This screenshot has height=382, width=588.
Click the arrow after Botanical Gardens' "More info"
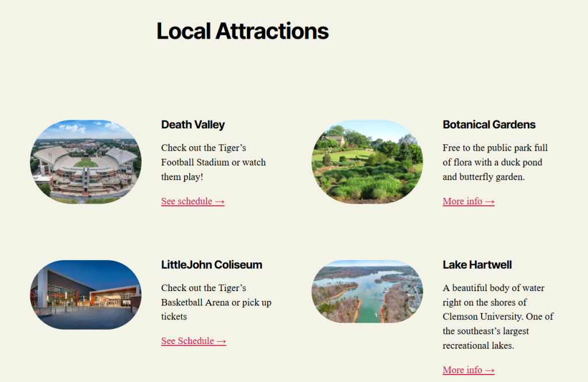pyautogui.click(x=490, y=201)
